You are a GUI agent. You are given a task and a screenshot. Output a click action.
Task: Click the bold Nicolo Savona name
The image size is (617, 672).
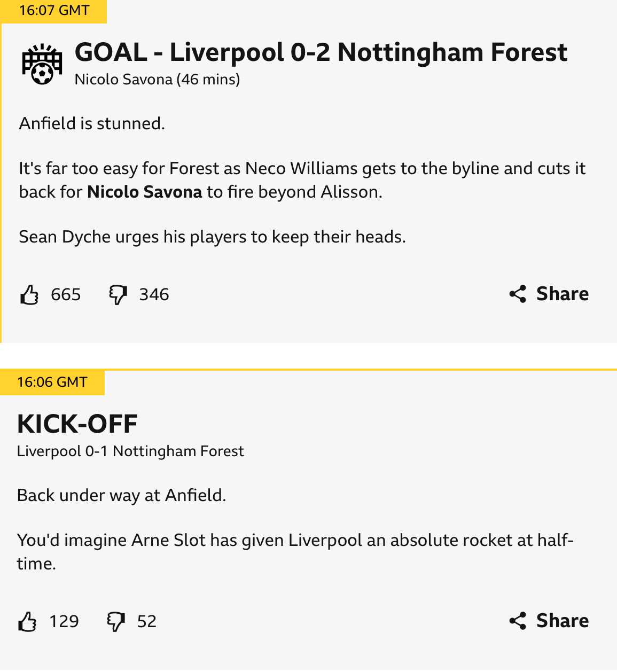pos(144,192)
